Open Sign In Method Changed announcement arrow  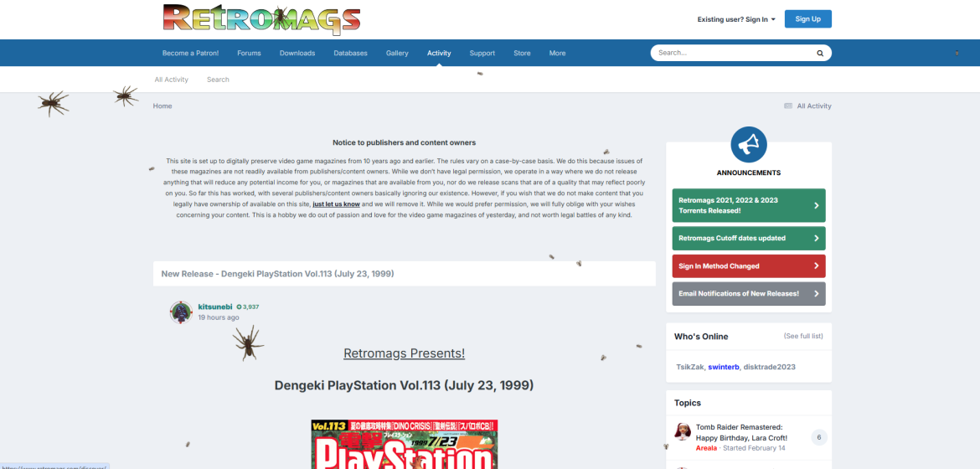(817, 265)
